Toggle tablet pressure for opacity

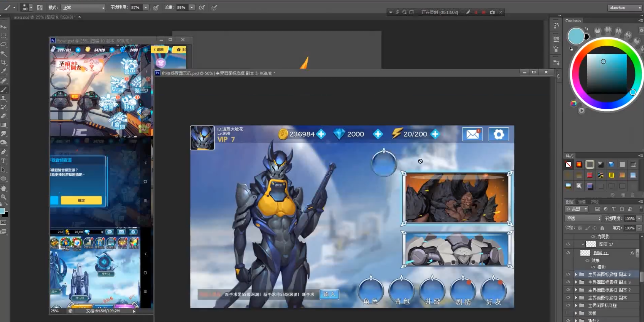pyautogui.click(x=156, y=7)
